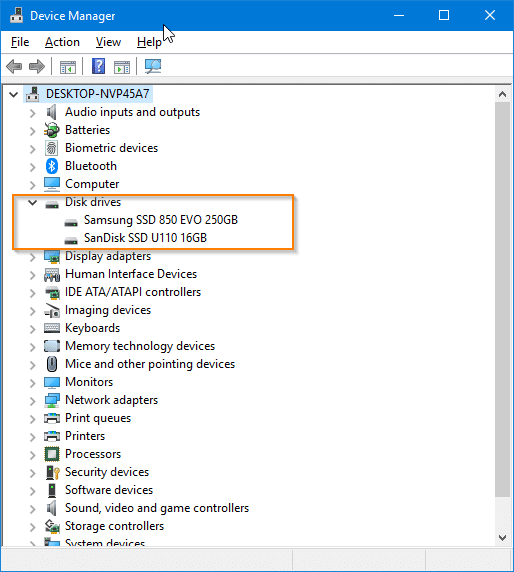Image resolution: width=514 pixels, height=572 pixels.
Task: Select the Security devices label
Action: click(x=107, y=472)
